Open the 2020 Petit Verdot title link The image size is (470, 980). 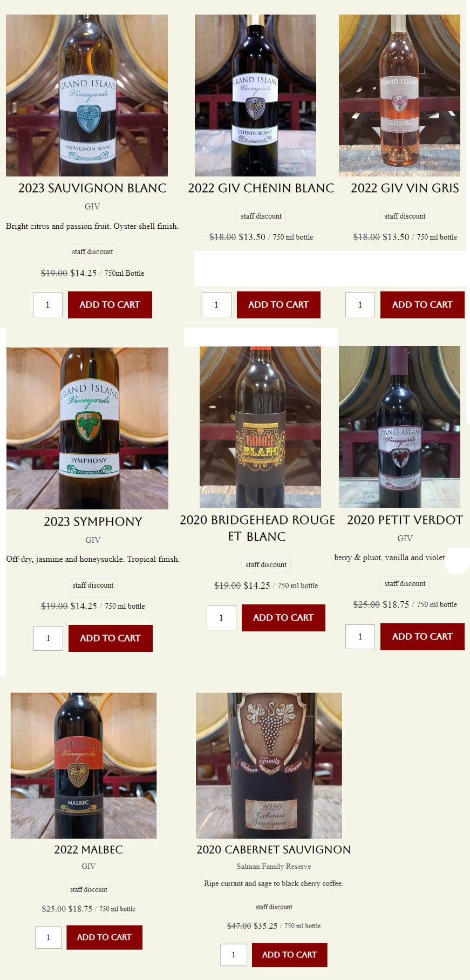[405, 520]
